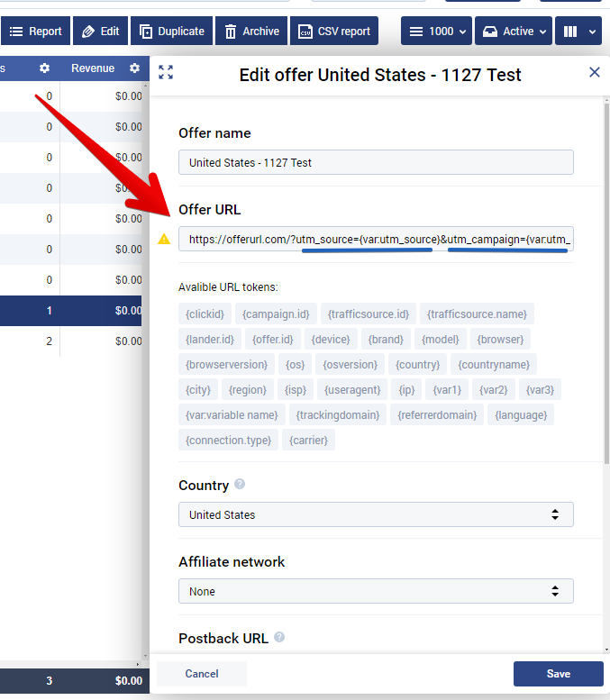
Task: Open the Country select showing United States
Action: pos(376,514)
